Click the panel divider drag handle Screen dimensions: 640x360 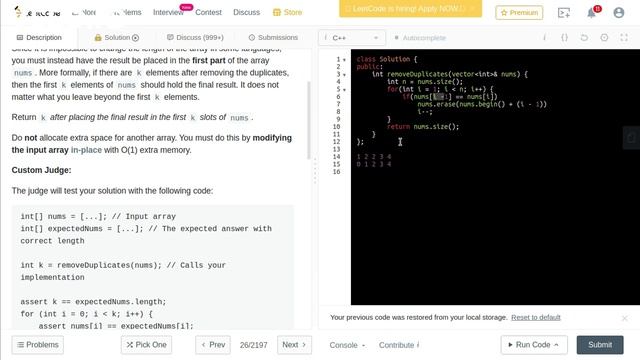tap(315, 171)
